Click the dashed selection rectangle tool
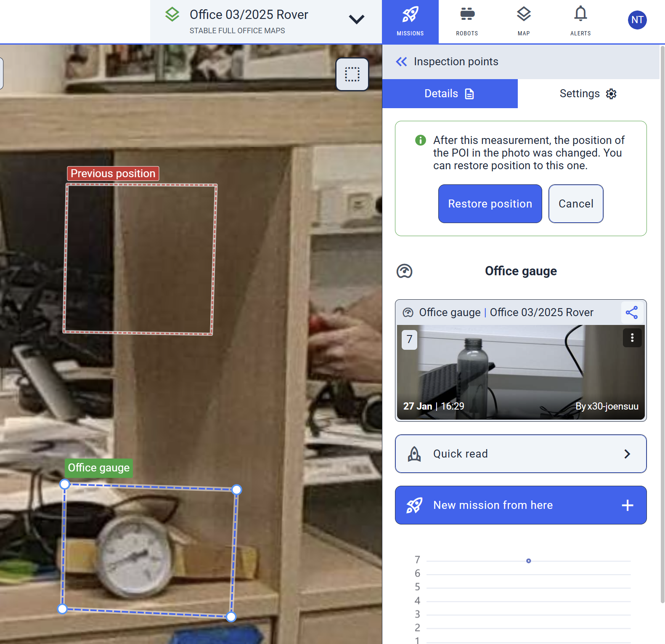This screenshot has width=665, height=644. (352, 75)
